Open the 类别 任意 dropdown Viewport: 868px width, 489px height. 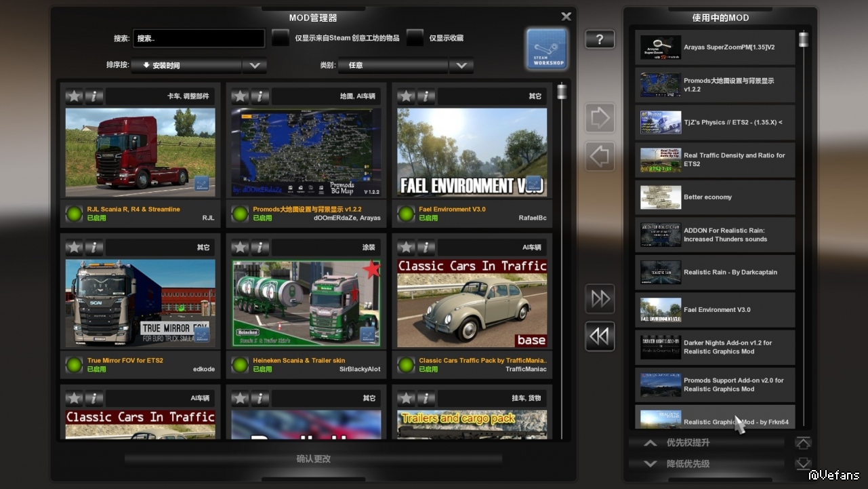[394, 66]
